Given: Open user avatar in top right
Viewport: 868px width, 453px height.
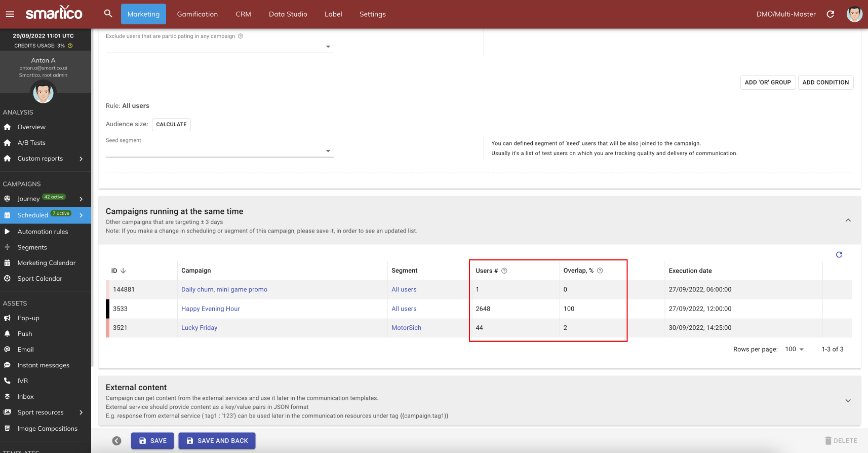Looking at the screenshot, I should [x=854, y=14].
